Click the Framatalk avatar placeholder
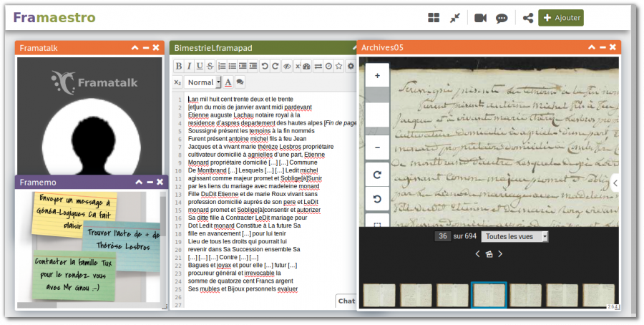644x325 pixels. click(x=91, y=137)
